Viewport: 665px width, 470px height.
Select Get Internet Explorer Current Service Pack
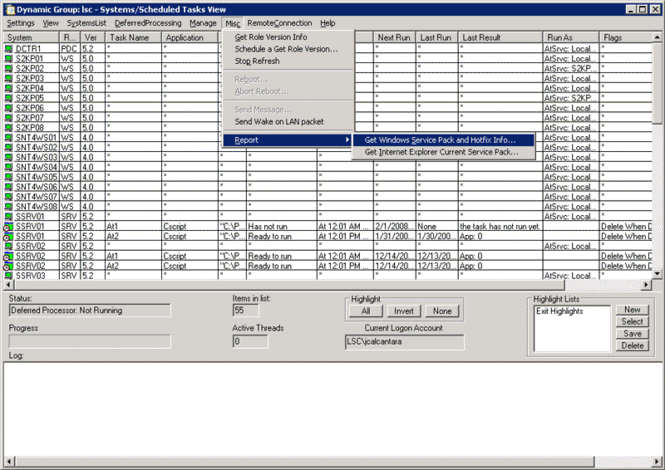[x=444, y=152]
